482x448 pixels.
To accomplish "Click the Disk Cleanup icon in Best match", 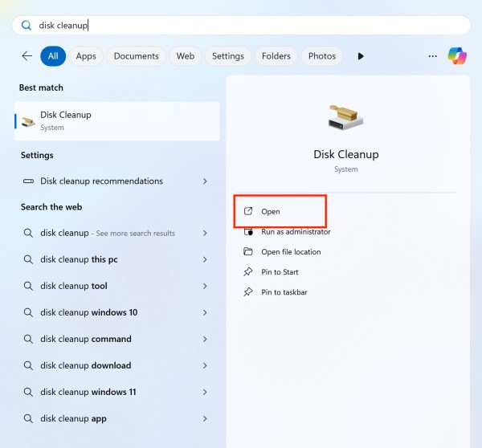I will (x=28, y=121).
